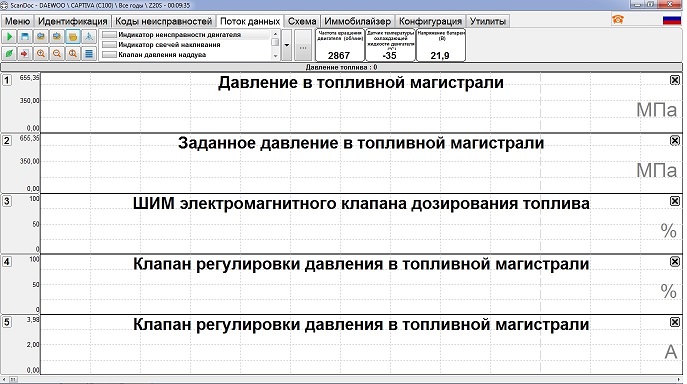Switch to the Конфигурация tab

430,21
